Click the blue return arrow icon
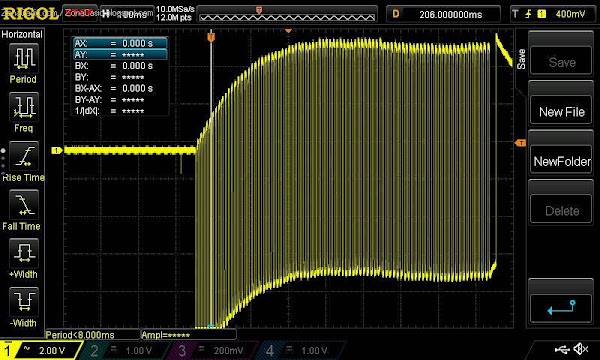This screenshot has height=360, width=600. pos(561,307)
